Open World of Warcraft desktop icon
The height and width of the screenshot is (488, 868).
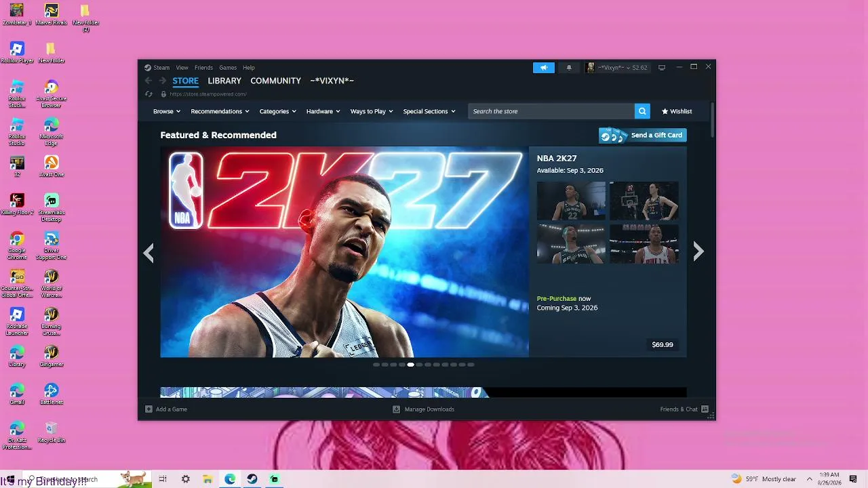click(52, 283)
